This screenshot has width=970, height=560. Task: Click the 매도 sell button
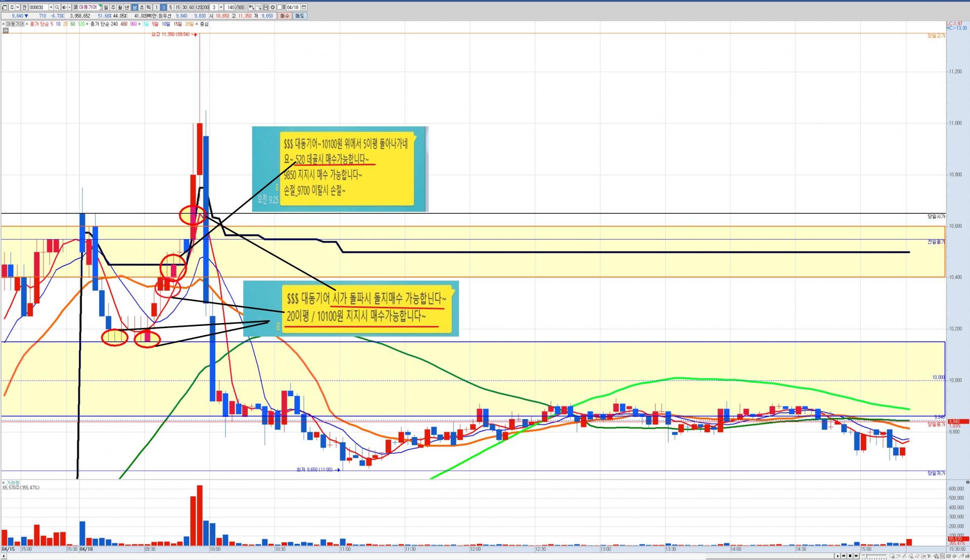pos(300,16)
